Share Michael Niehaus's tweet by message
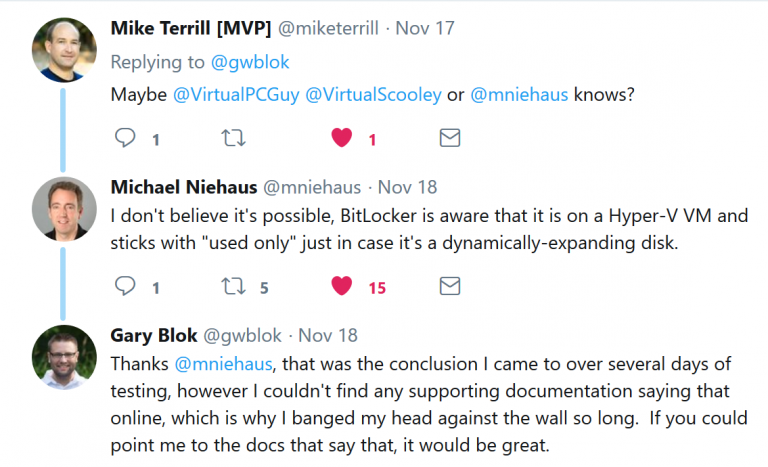768x467 pixels. [450, 287]
